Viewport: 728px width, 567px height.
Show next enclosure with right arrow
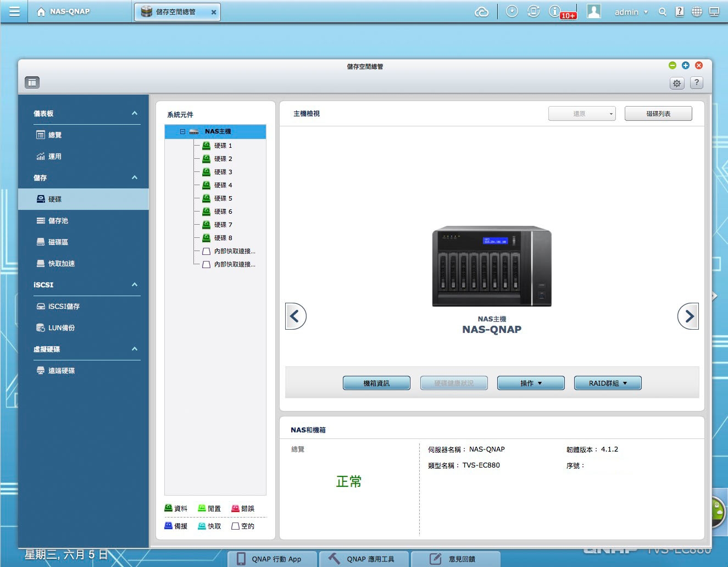point(688,316)
